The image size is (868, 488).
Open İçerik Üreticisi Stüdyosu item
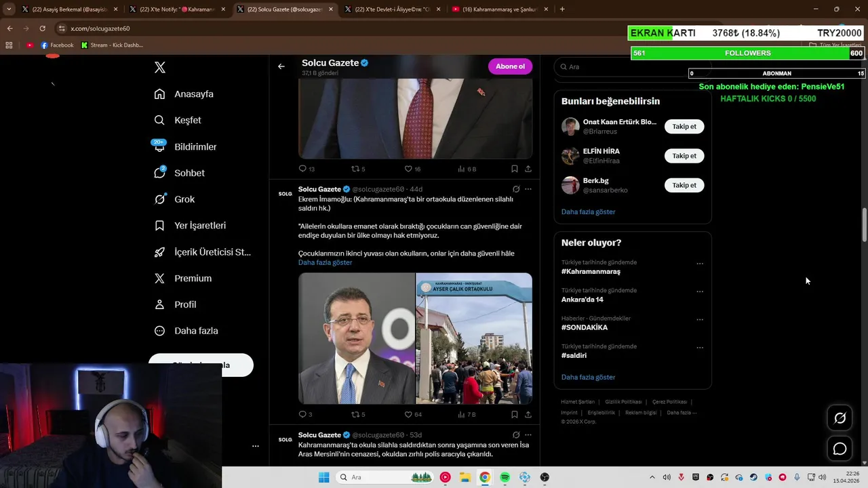202,251
